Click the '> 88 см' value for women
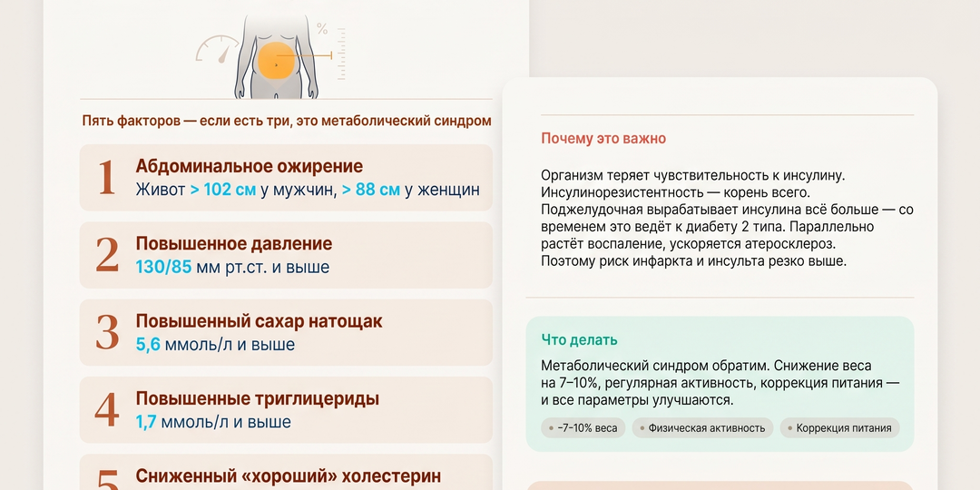 tap(370, 190)
